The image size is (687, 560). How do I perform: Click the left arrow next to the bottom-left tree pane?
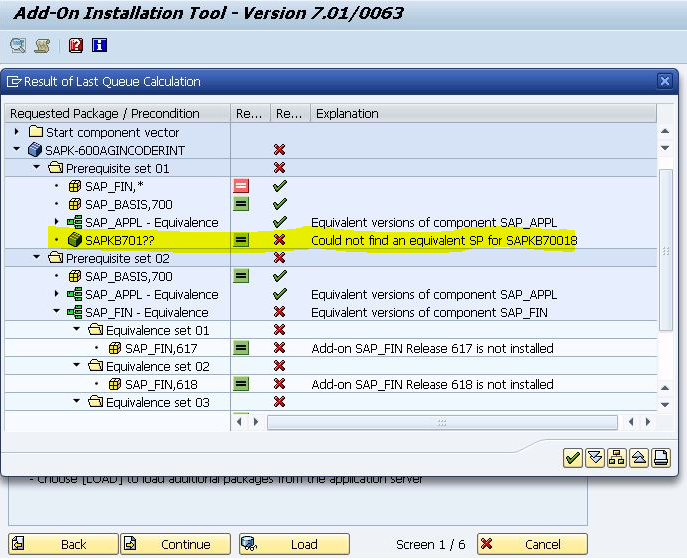(x=239, y=422)
